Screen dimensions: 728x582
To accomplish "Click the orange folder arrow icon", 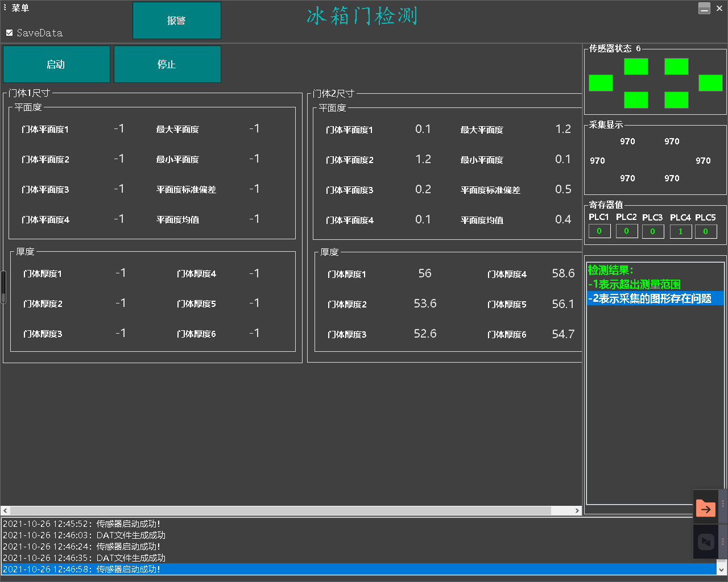I will coord(706,508).
